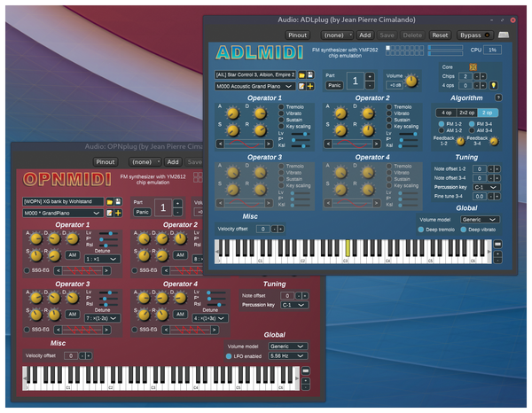Open bank folder icon in OPNplug
The width and height of the screenshot is (532, 413).
[110, 202]
